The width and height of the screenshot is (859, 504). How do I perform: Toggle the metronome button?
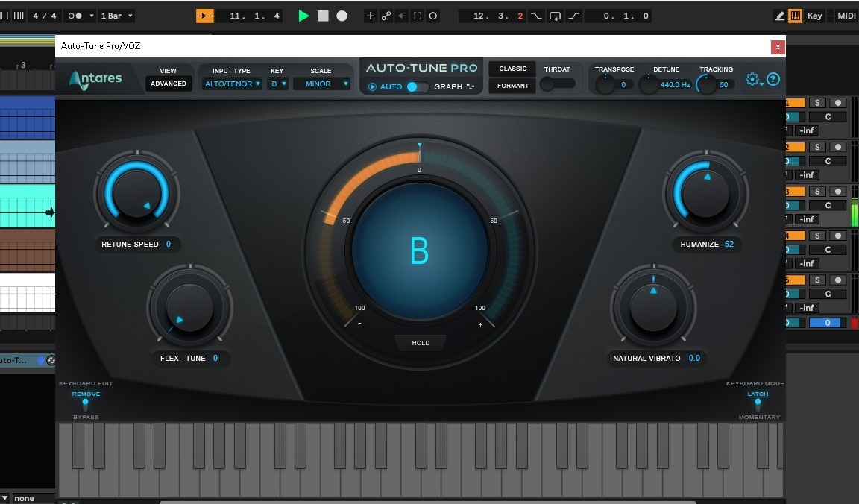(75, 16)
